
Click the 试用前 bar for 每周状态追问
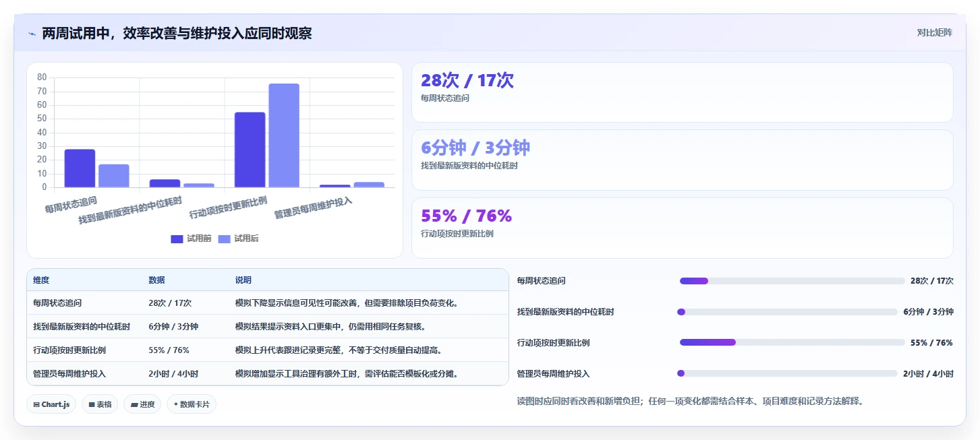(80, 168)
